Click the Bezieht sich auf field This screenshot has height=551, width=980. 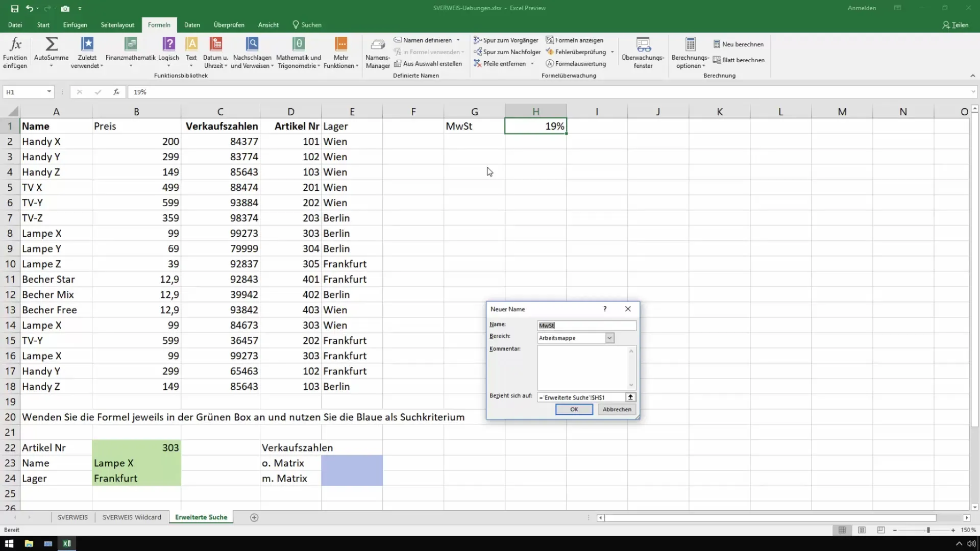(x=581, y=397)
